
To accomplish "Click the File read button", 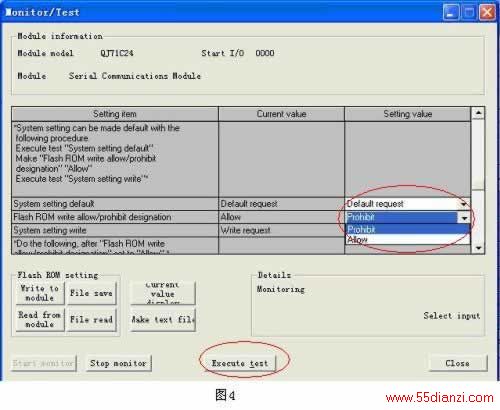I will click(x=91, y=319).
